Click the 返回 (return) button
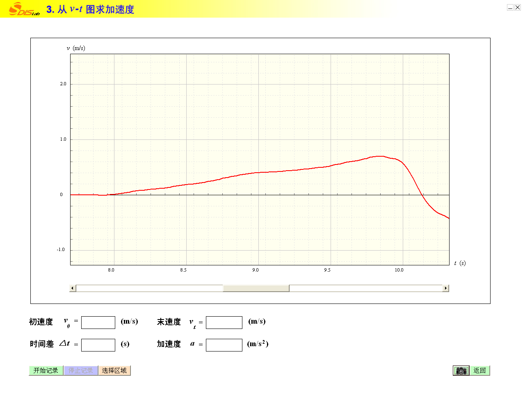 [x=479, y=371]
